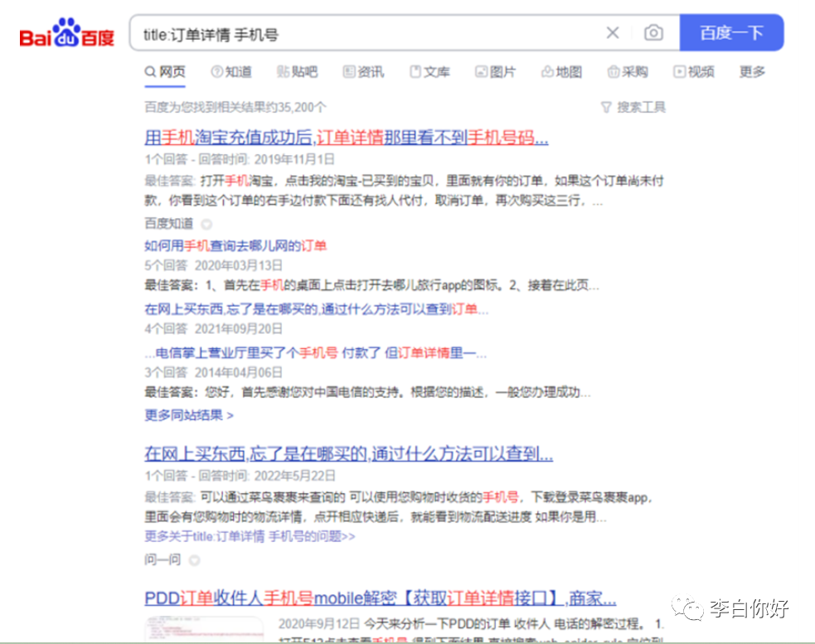Open the 资讯 tab

(364, 72)
